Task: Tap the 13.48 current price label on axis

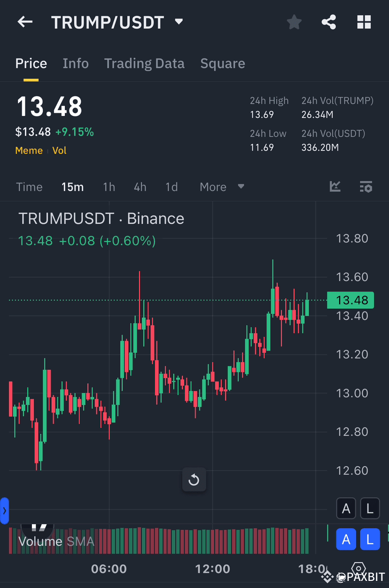Action: [350, 300]
